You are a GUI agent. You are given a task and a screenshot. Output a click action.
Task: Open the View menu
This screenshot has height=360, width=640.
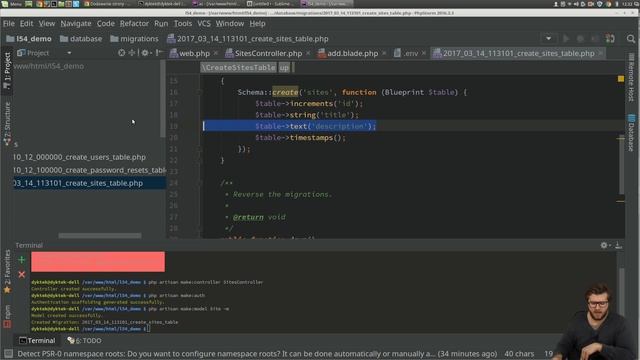click(47, 24)
